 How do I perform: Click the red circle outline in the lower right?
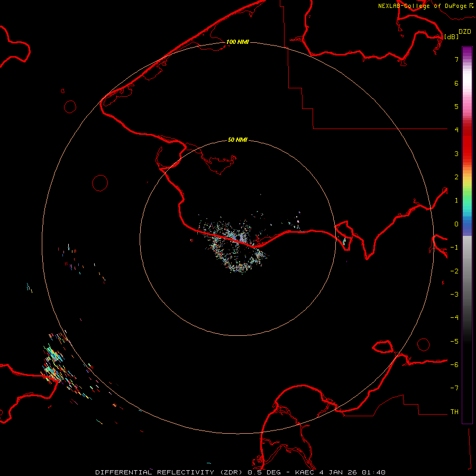pyautogui.click(x=424, y=345)
